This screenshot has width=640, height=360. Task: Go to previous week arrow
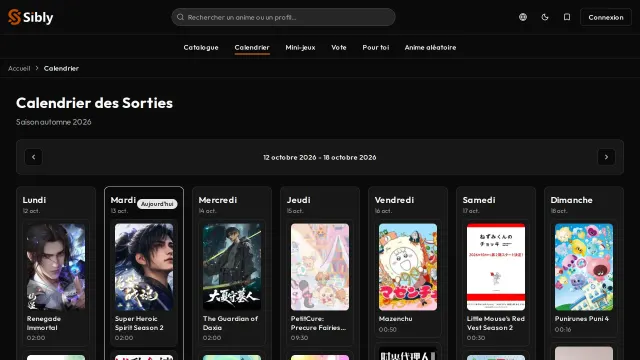tap(33, 157)
